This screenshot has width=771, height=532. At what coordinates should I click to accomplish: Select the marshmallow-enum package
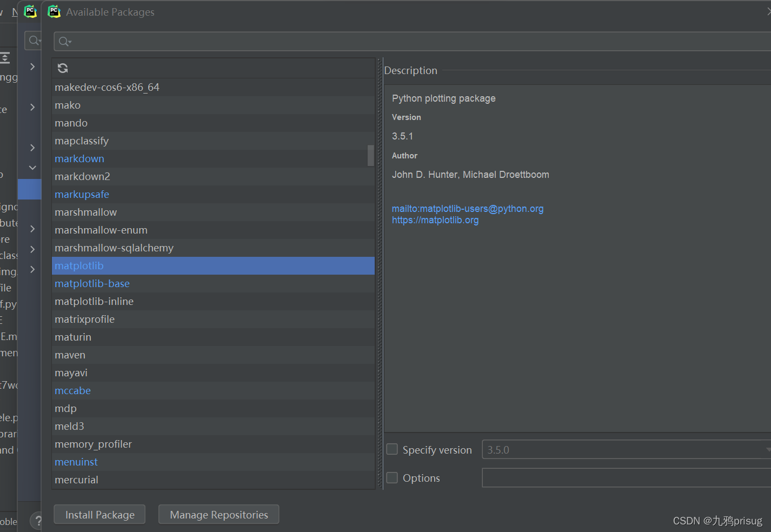(x=214, y=230)
